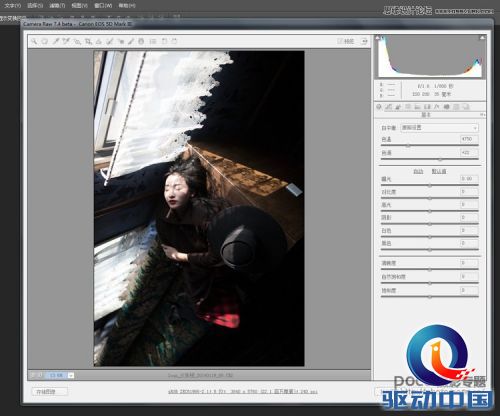Click the exposure value field 0.00

469,179
